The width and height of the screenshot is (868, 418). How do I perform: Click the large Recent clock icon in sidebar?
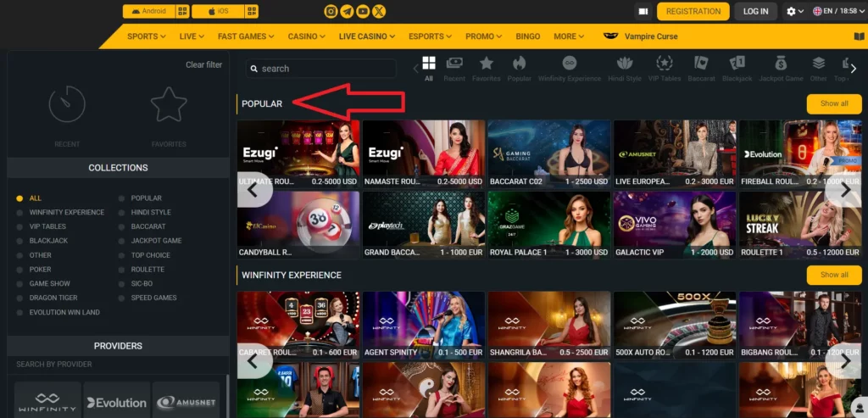tap(67, 104)
